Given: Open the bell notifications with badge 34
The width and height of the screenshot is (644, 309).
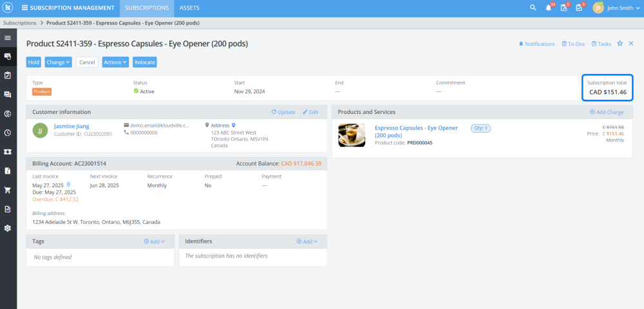Looking at the screenshot, I should click(x=548, y=8).
